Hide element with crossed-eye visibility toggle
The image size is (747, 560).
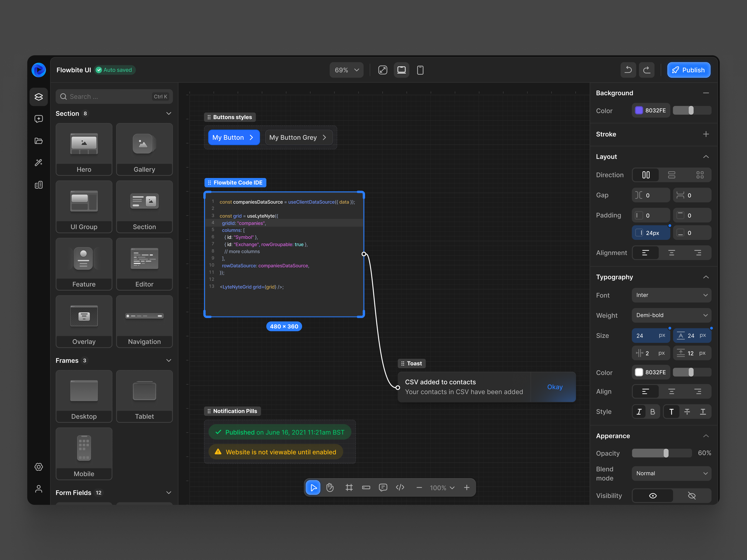[692, 496]
